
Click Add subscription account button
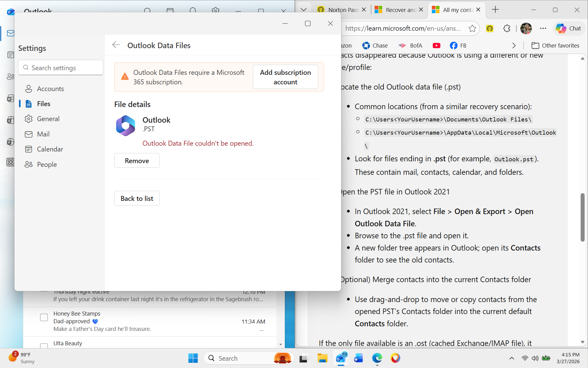point(285,77)
